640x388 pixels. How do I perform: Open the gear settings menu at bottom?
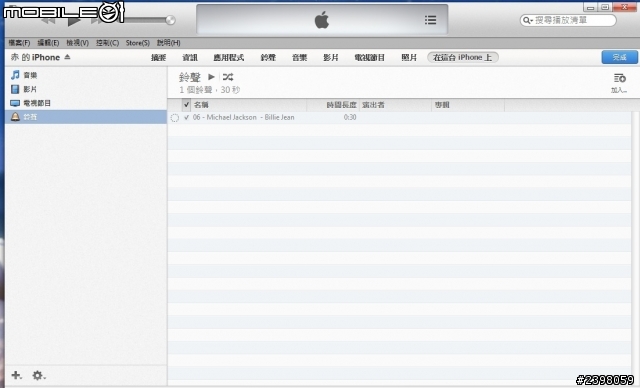[x=38, y=375]
